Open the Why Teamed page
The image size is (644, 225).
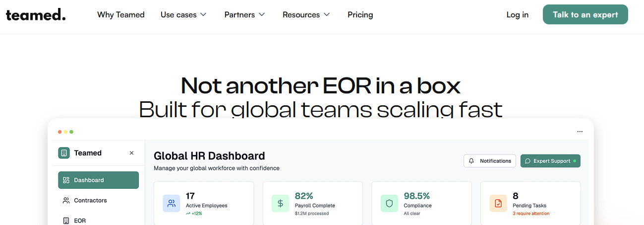tap(121, 15)
